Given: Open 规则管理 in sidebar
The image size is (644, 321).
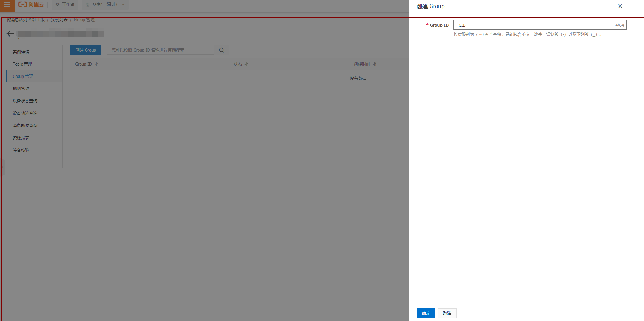Looking at the screenshot, I should point(21,89).
